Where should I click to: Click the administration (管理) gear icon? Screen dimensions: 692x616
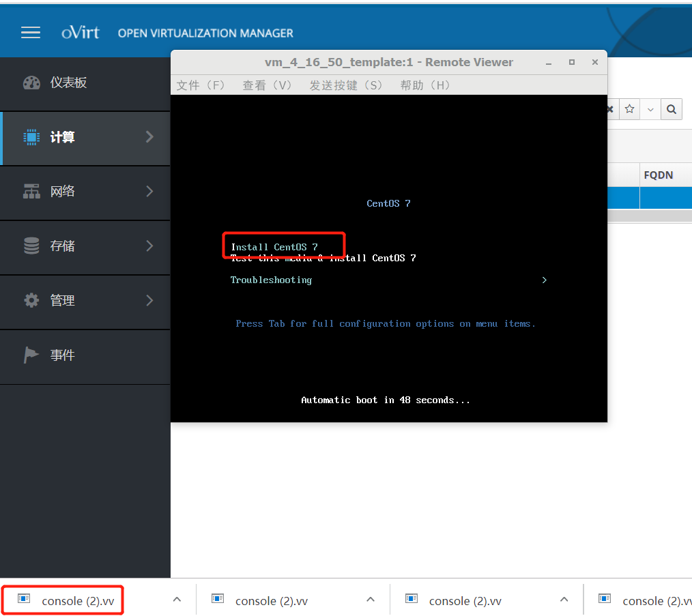coord(31,301)
